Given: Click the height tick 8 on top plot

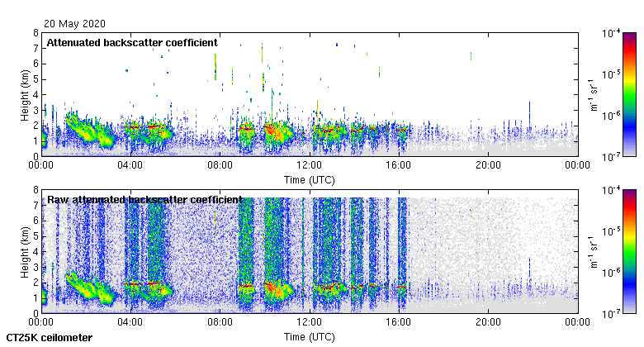Looking at the screenshot, I should click(x=36, y=33).
